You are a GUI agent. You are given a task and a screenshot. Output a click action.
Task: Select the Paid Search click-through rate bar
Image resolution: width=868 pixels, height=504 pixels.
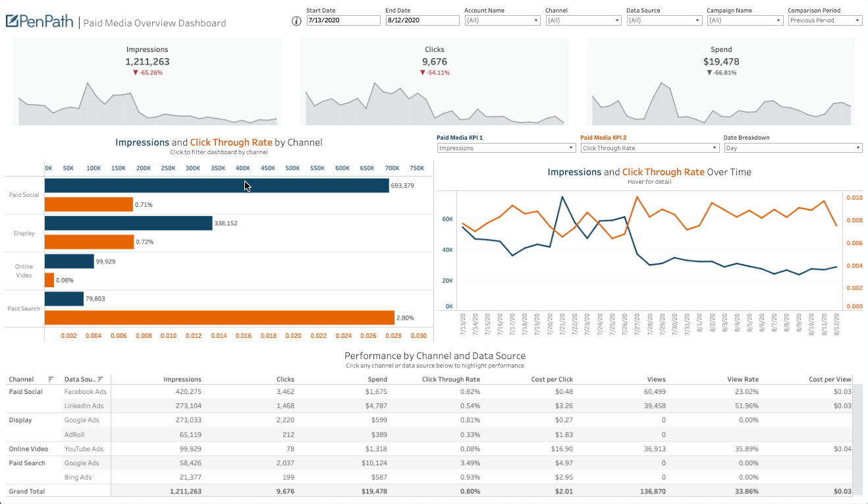[x=219, y=318]
